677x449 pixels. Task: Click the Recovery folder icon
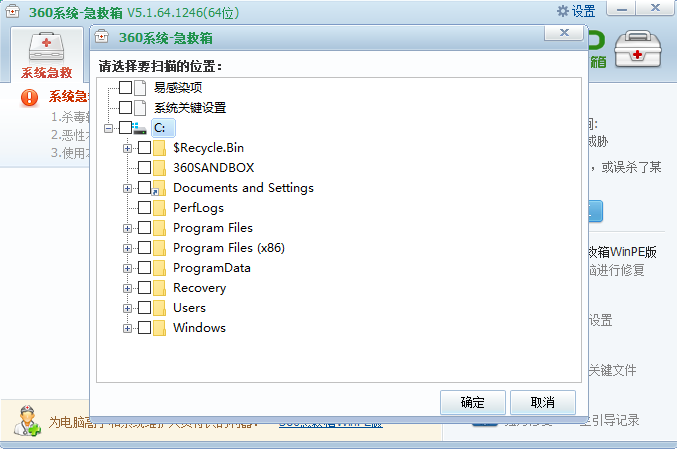tap(159, 288)
